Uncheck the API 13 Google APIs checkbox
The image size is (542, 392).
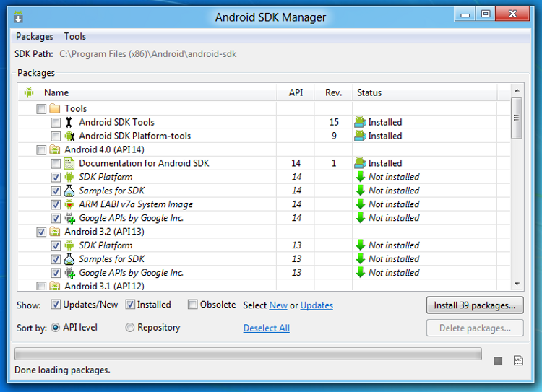56,273
